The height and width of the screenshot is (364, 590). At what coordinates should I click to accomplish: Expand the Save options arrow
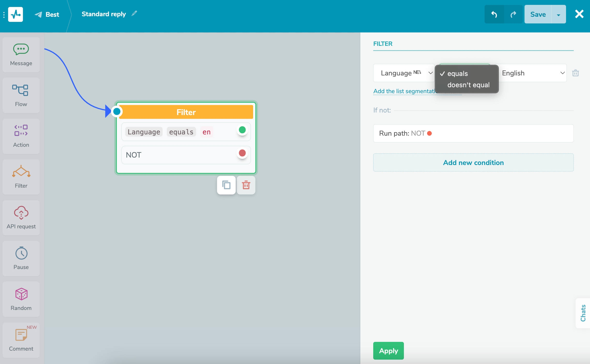click(559, 15)
